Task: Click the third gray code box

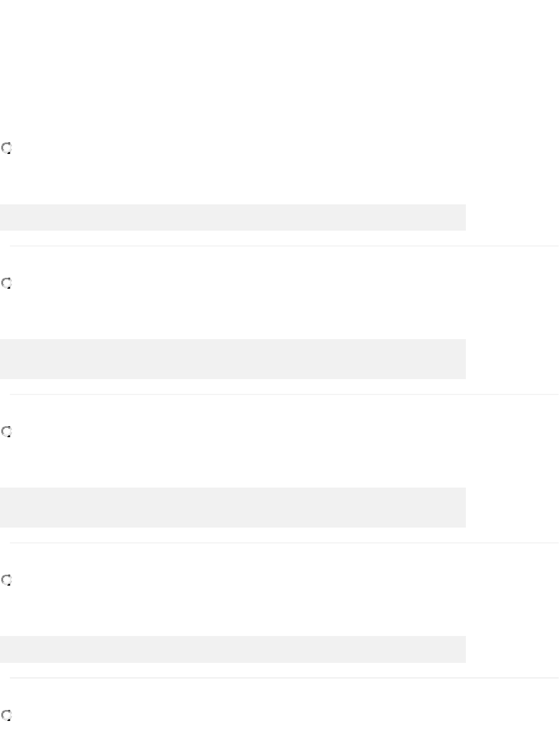Action: [233, 507]
